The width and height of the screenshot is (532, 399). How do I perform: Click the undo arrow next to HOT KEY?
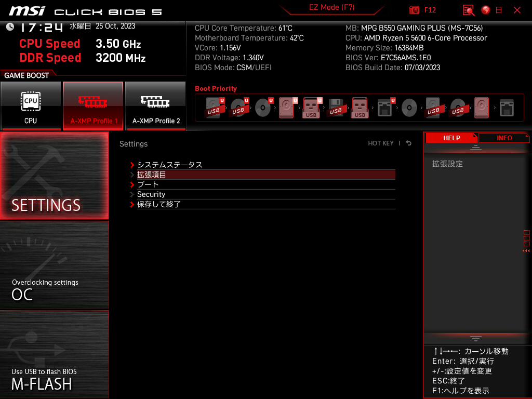pyautogui.click(x=408, y=143)
